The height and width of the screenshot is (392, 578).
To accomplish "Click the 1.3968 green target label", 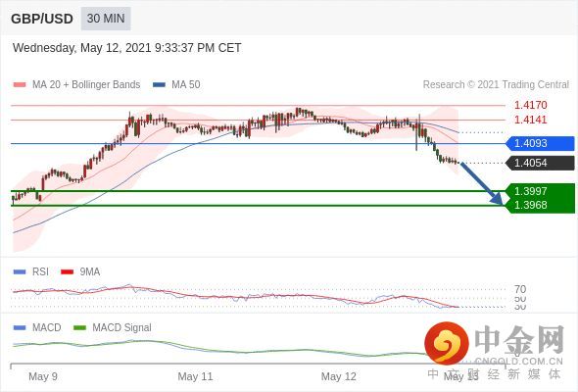I will (x=540, y=205).
